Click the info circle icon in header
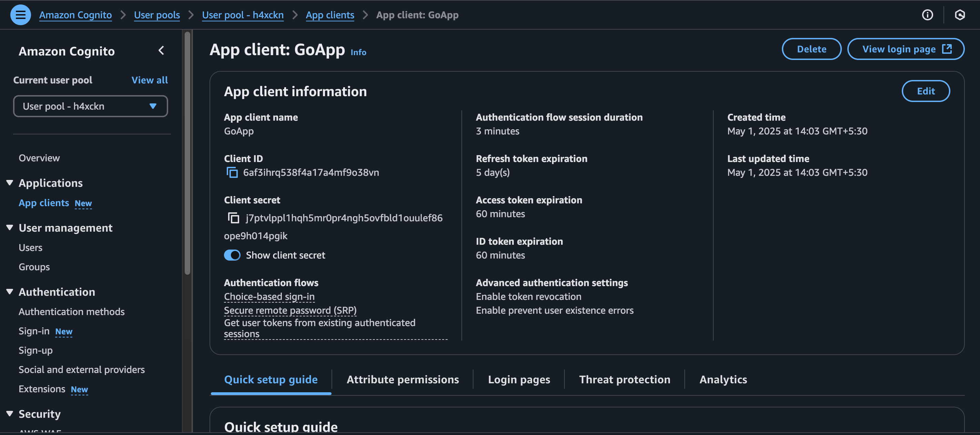This screenshot has width=980, height=435. pyautogui.click(x=927, y=15)
